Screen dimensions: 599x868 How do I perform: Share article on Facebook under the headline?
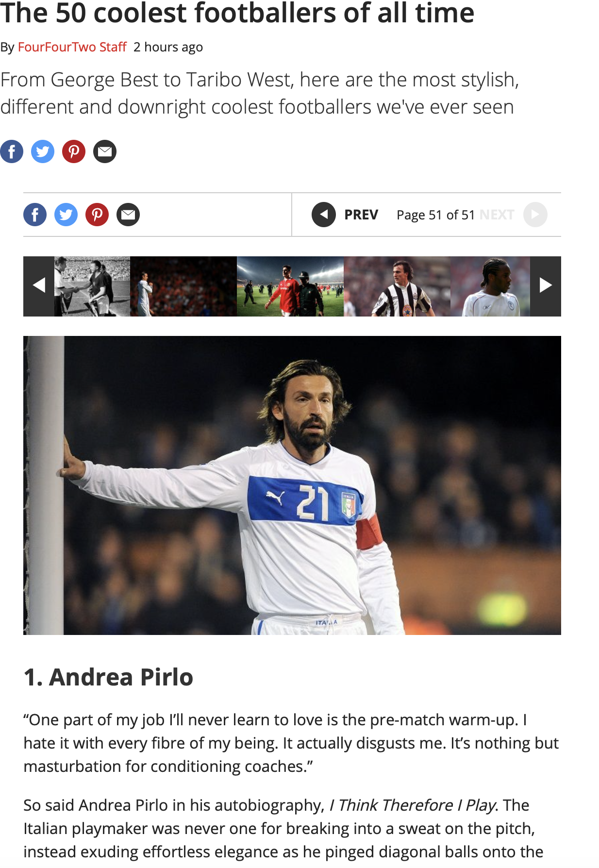click(12, 151)
